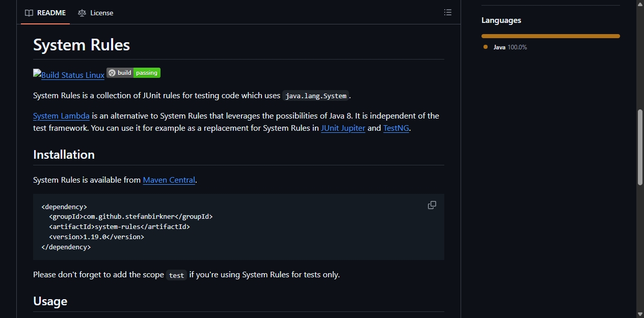Image resolution: width=644 pixels, height=318 pixels.
Task: Click the Installation section heading
Action: [x=64, y=155]
